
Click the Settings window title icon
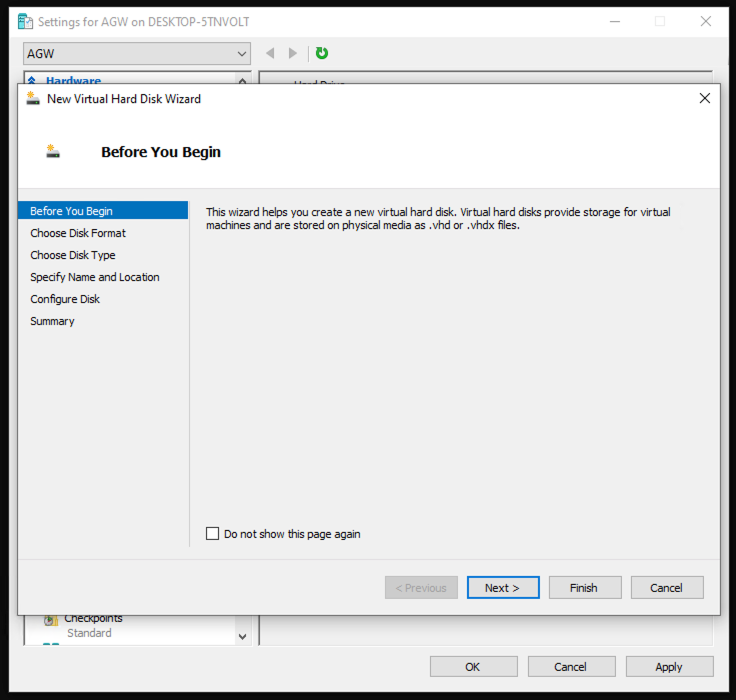[25, 21]
